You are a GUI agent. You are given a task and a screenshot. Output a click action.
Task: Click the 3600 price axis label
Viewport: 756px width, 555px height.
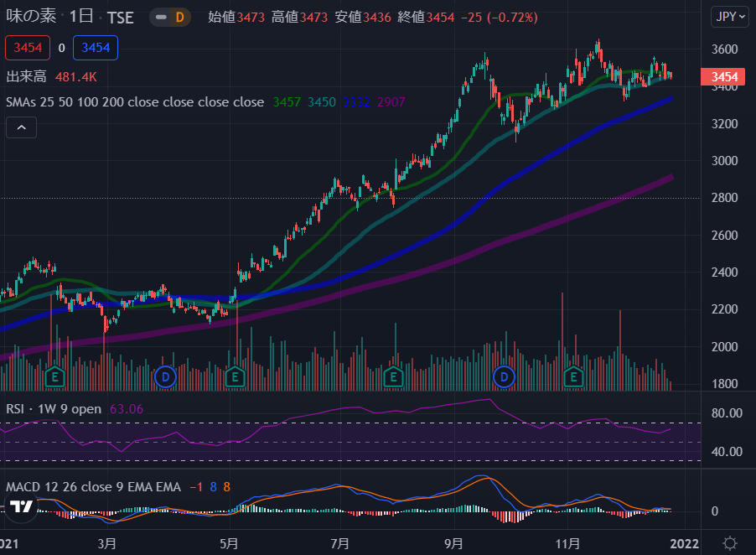[724, 49]
